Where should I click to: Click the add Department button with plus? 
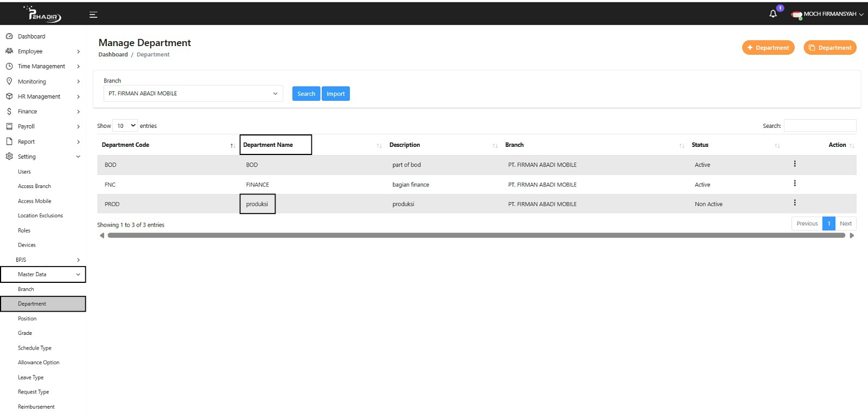[x=768, y=48]
